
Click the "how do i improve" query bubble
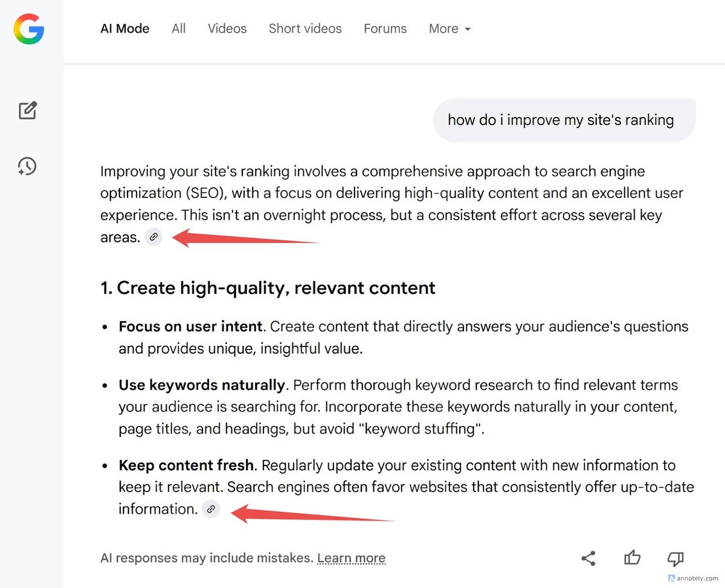pyautogui.click(x=564, y=120)
